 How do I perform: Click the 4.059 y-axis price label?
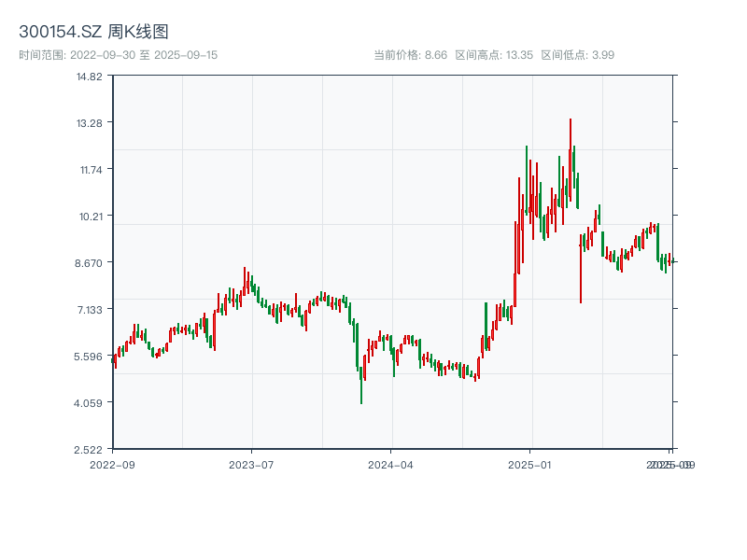tap(90, 403)
